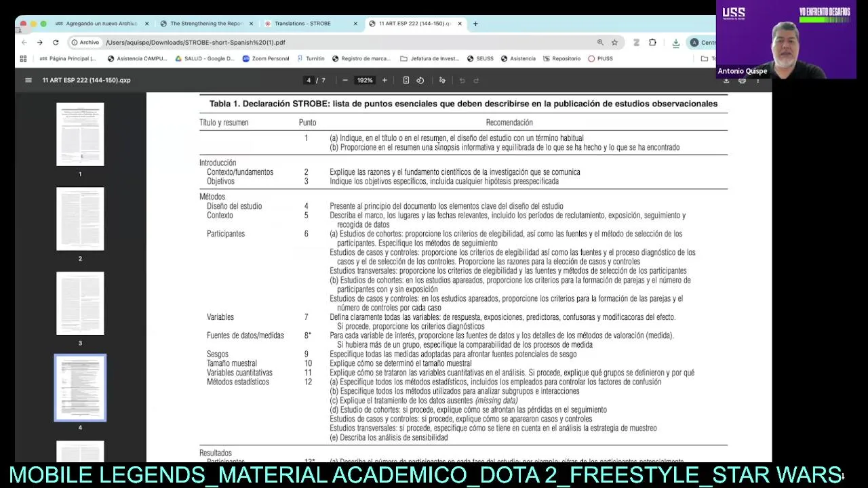Undo the last PDF annotation
The width and height of the screenshot is (868, 488).
coord(462,80)
